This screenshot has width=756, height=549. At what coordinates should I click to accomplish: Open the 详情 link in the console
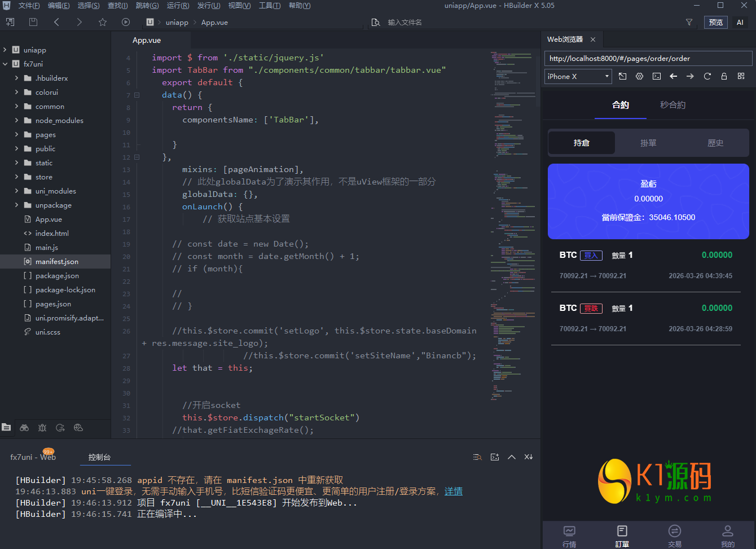453,491
